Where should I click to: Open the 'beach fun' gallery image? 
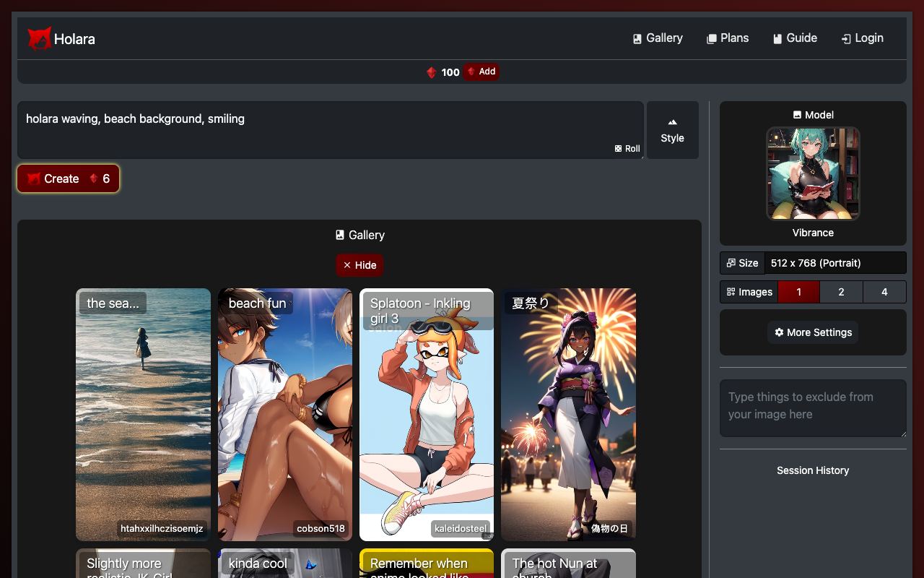285,415
